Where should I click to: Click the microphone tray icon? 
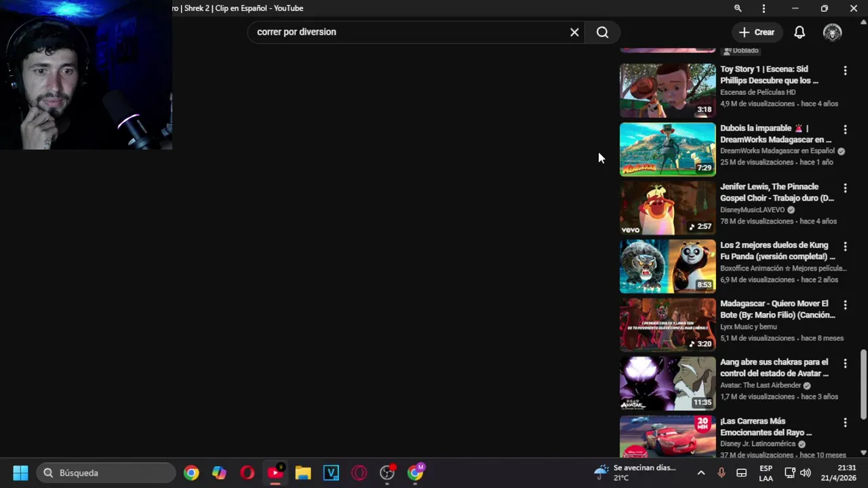(x=722, y=473)
